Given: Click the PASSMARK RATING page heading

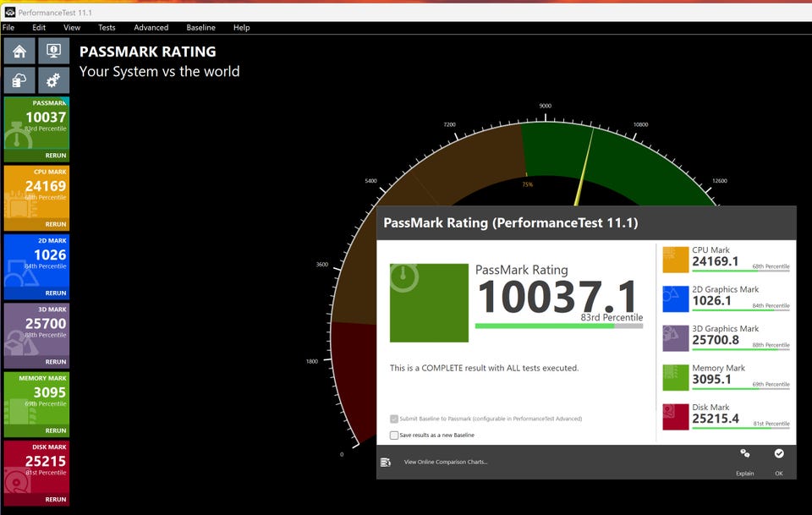Looking at the screenshot, I should click(x=147, y=52).
